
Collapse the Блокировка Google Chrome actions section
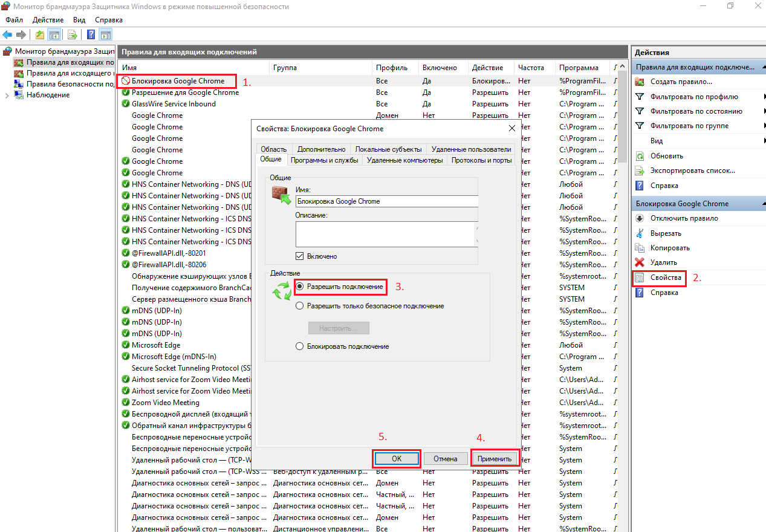pyautogui.click(x=762, y=204)
